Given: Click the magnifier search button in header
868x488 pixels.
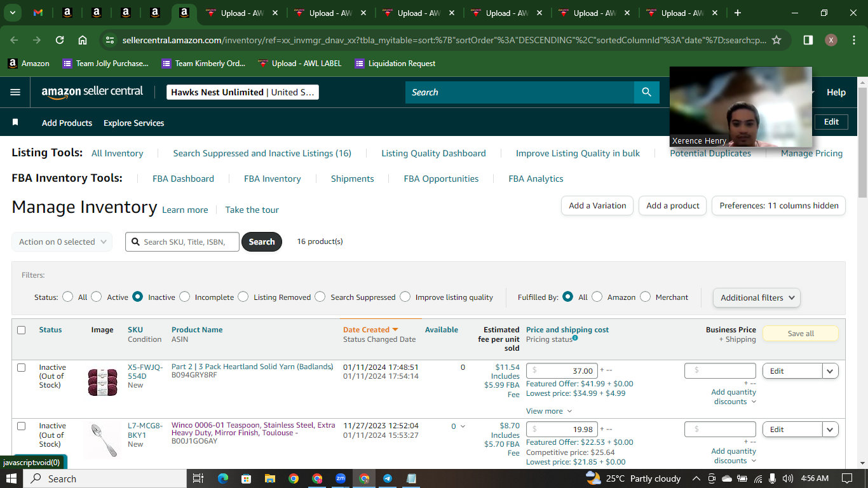Looking at the screenshot, I should (647, 92).
